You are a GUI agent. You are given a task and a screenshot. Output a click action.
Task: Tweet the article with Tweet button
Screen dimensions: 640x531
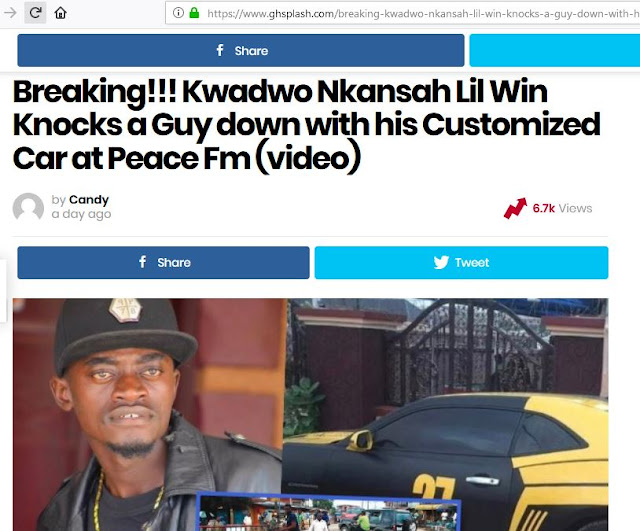tap(461, 262)
